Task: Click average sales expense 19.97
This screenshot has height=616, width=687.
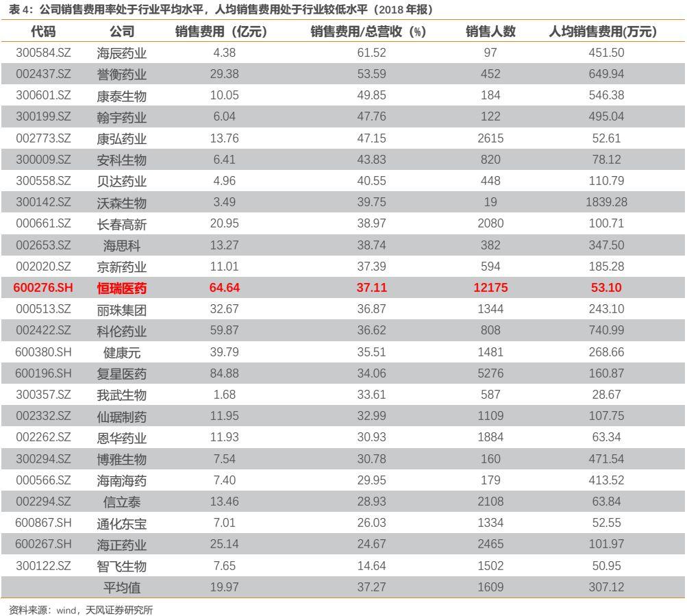Action: click(x=225, y=587)
